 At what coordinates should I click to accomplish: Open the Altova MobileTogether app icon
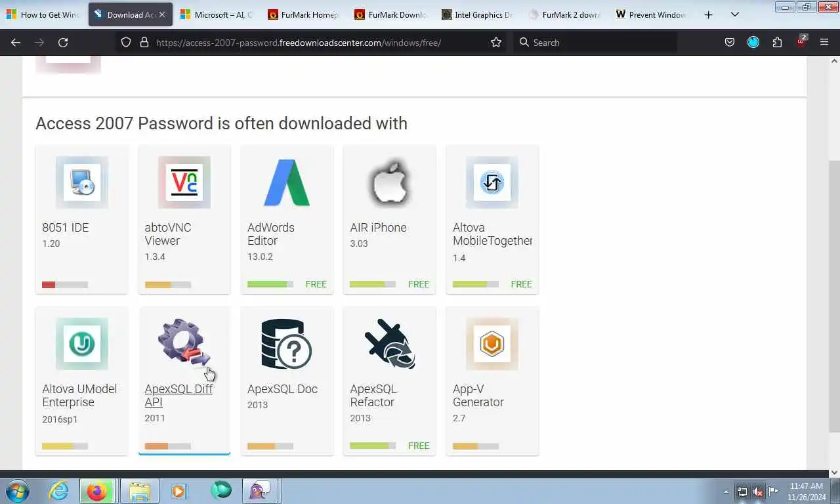492,182
